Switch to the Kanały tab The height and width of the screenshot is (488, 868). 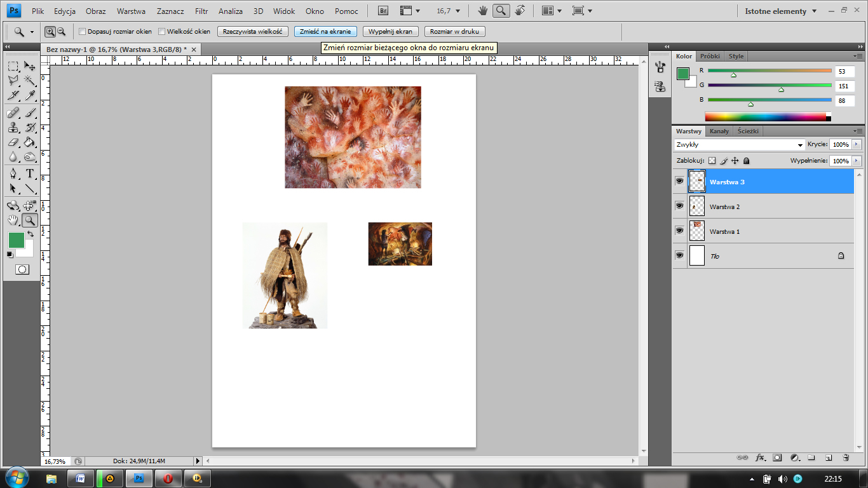coord(719,132)
